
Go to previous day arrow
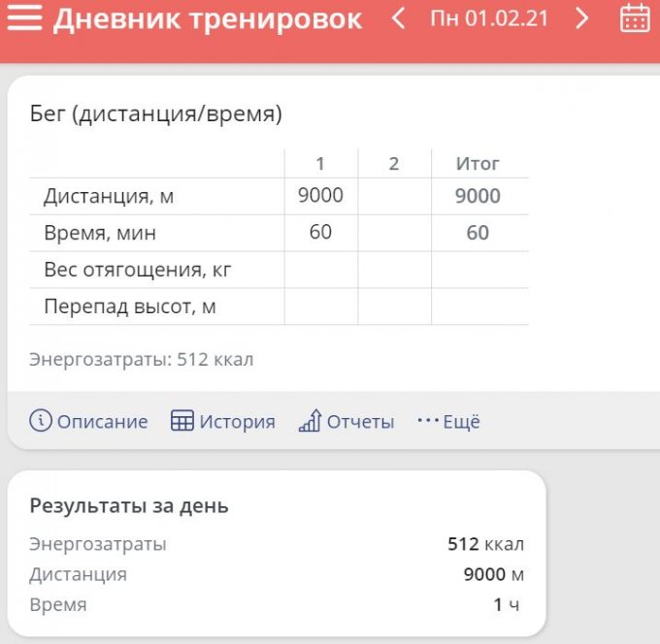398,18
